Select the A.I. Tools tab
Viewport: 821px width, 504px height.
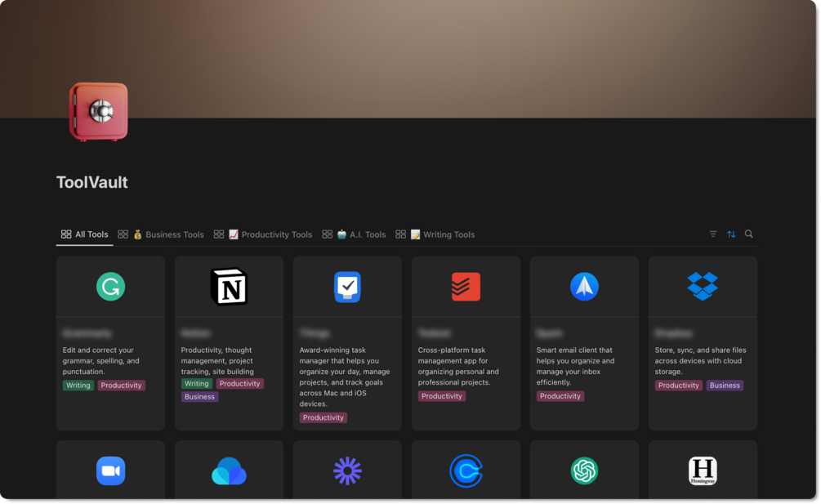(354, 234)
